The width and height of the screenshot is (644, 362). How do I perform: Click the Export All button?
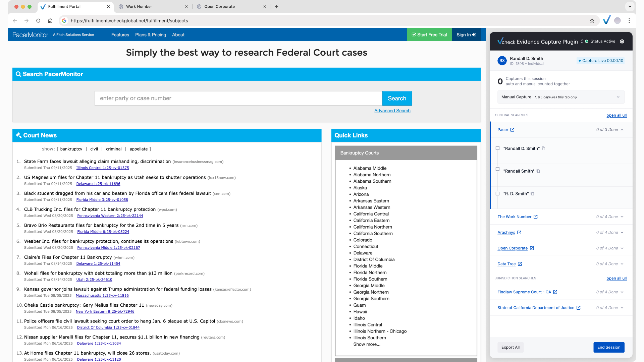510,348
